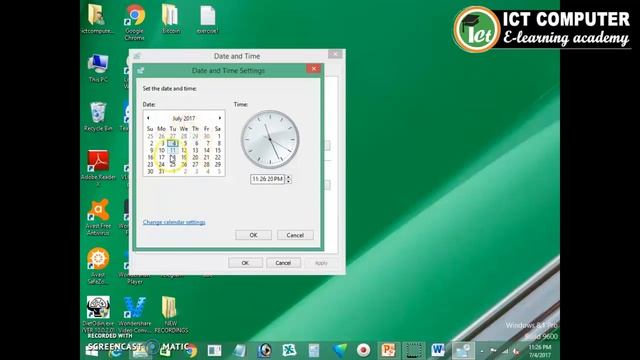Select July 11 in the calendar

pos(173,150)
